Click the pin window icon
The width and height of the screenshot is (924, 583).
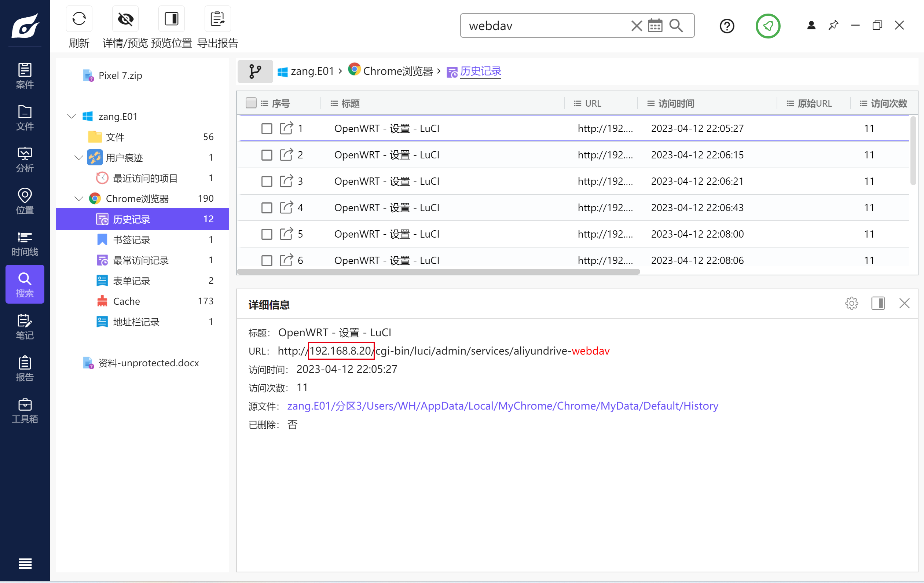[x=833, y=25]
